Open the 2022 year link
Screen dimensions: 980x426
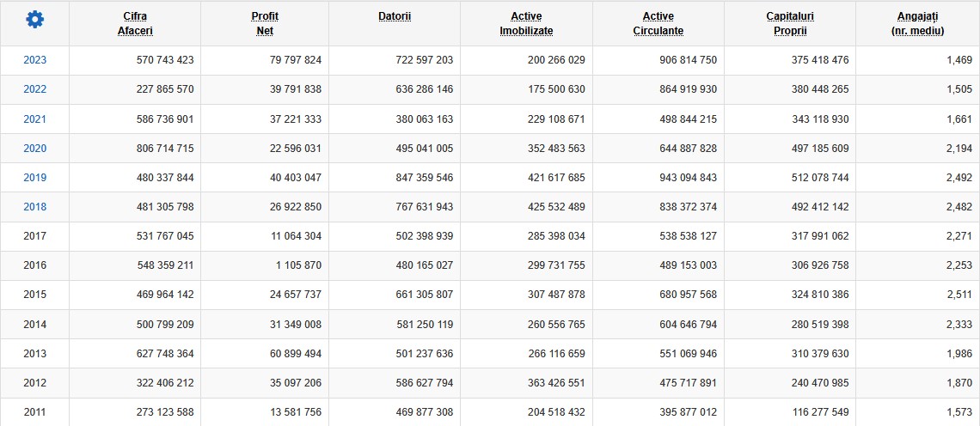(34, 89)
